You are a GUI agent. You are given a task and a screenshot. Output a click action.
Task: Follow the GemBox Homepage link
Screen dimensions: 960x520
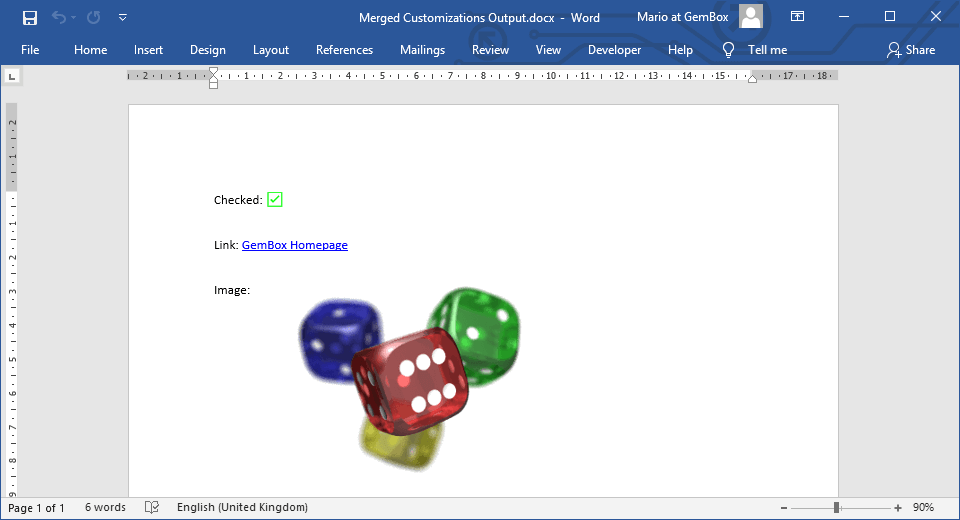coord(295,245)
